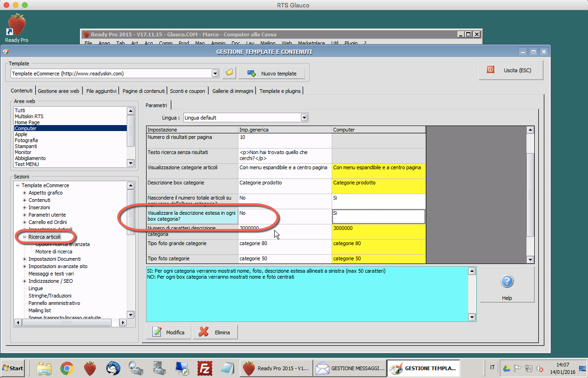Expand the Aspetto grafico tree node
Image resolution: width=588 pixels, height=378 pixels.
pyautogui.click(x=25, y=193)
